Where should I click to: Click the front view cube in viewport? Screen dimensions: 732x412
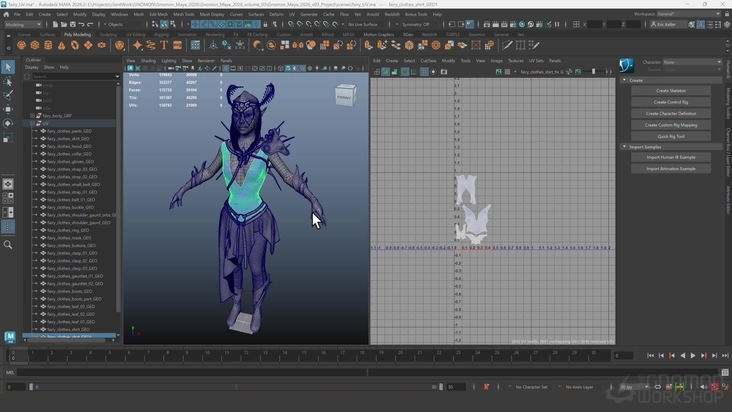(345, 95)
